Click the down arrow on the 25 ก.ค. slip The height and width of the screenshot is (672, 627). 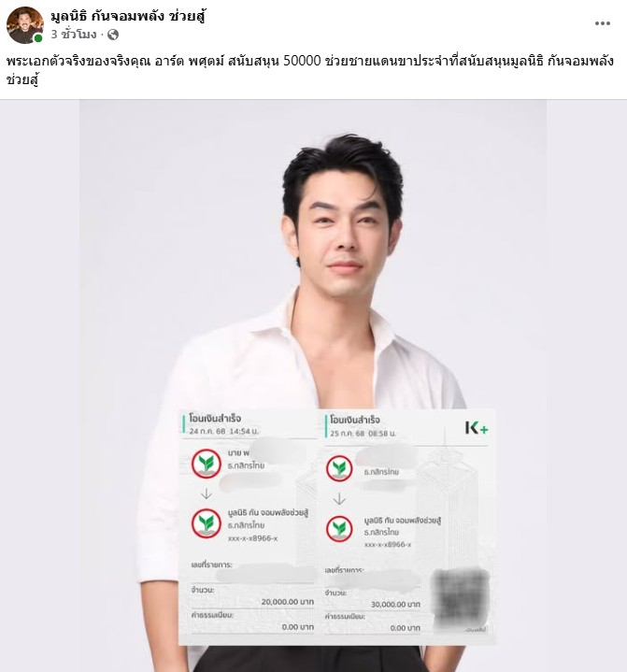point(339,499)
